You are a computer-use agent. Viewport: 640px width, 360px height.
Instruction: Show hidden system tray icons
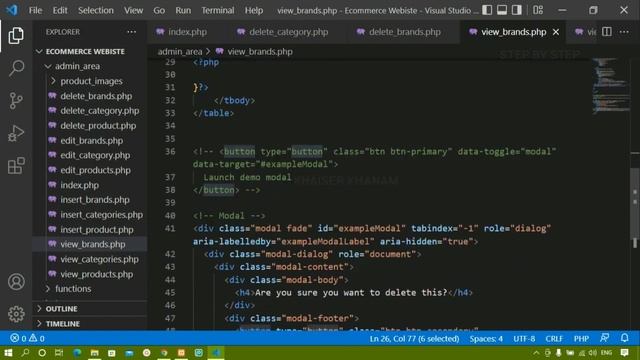[536, 353]
